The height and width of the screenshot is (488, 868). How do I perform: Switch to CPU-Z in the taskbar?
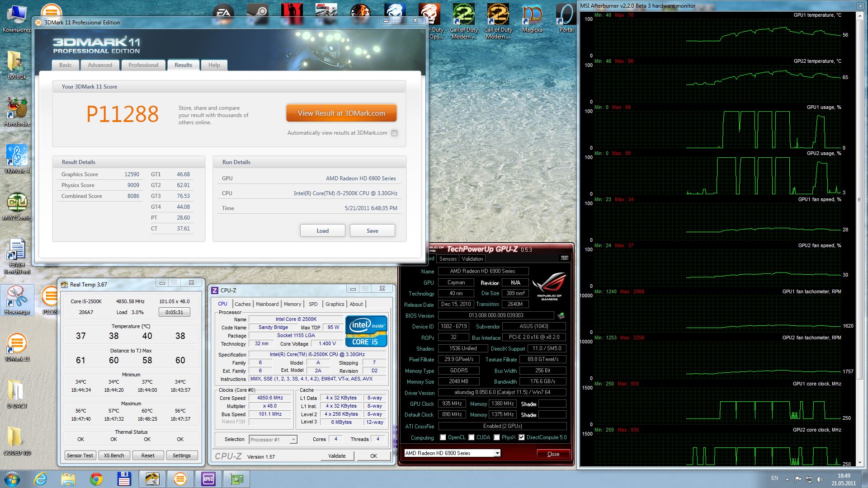coord(208,479)
